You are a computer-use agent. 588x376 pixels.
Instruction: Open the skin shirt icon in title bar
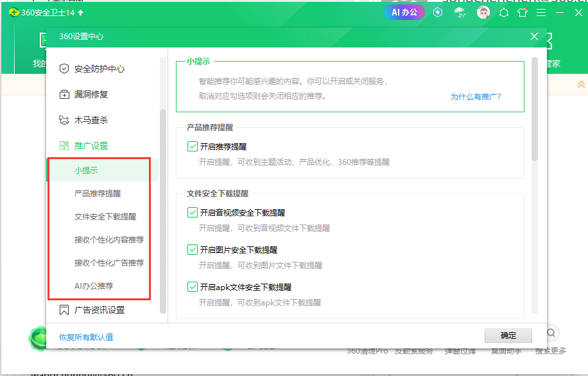(523, 13)
